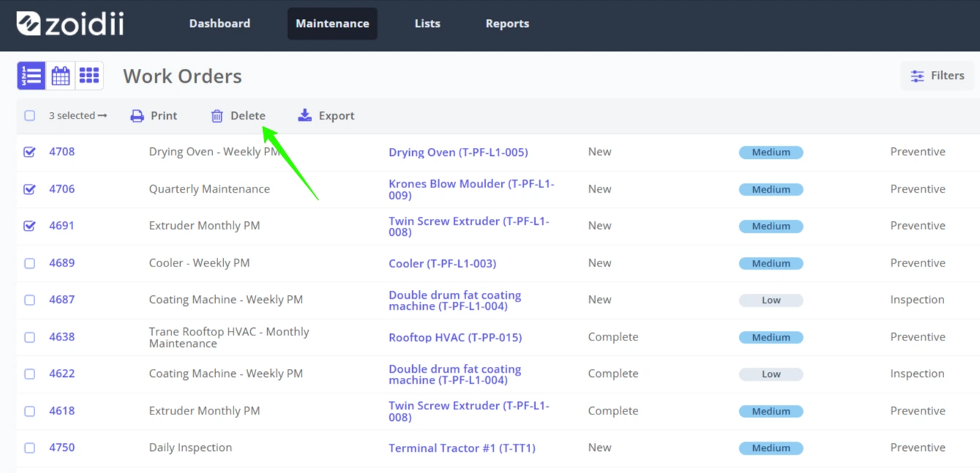The image size is (980, 473).
Task: Open work order 4706 link
Action: (x=61, y=189)
